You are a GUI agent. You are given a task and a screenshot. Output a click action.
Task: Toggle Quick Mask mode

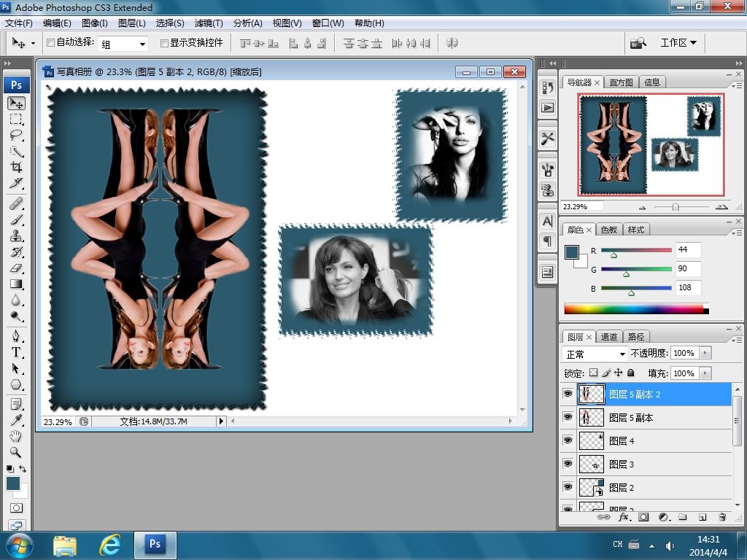click(x=16, y=507)
